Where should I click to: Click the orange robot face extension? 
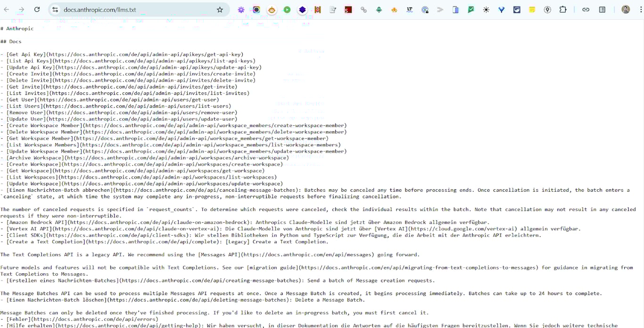coord(272,9)
